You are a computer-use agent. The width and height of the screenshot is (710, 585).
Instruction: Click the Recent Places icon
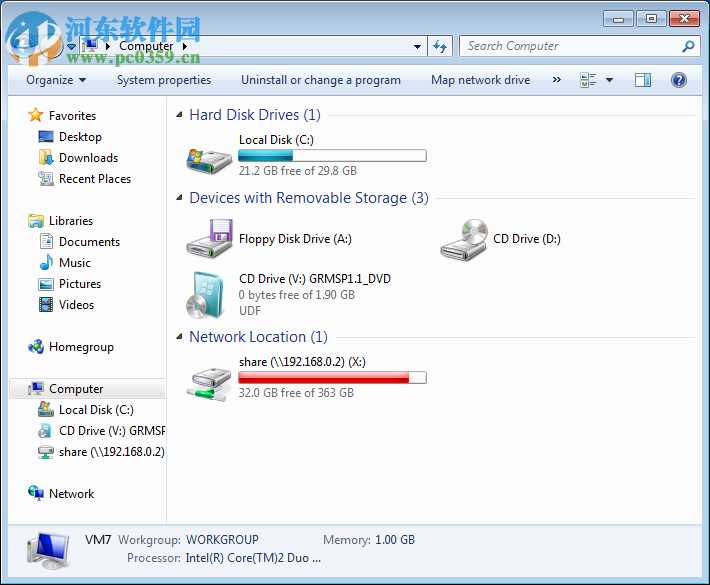46,178
